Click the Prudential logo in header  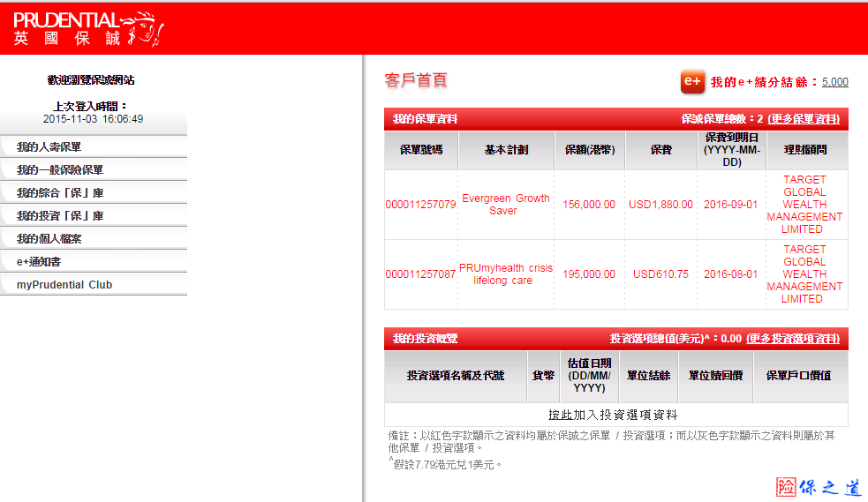pyautogui.click(x=88, y=28)
